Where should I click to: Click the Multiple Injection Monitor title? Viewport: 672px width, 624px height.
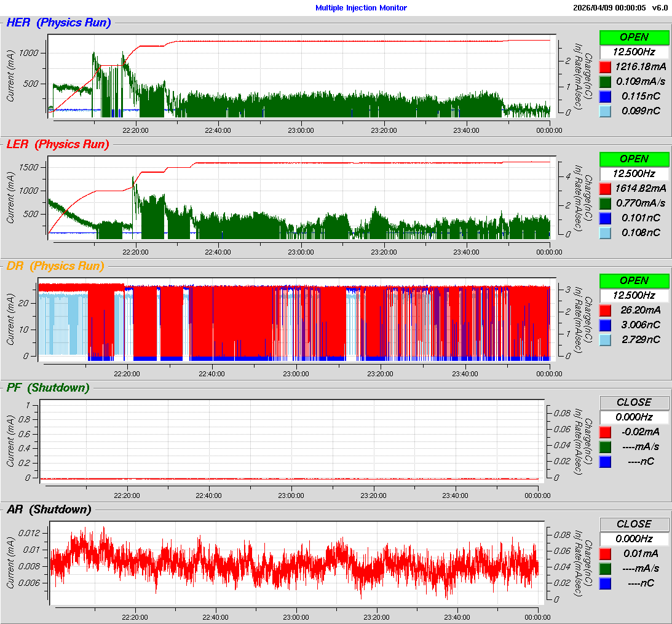coord(361,8)
